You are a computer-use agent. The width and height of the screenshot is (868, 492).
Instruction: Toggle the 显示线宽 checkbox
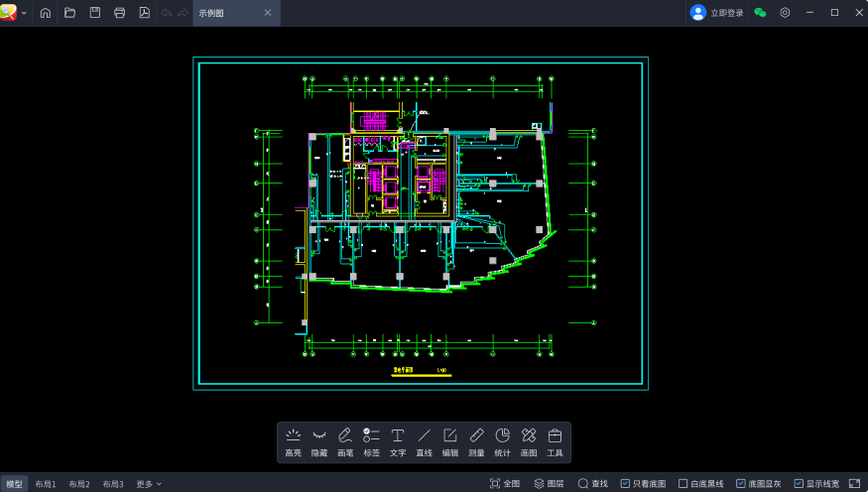(x=799, y=484)
